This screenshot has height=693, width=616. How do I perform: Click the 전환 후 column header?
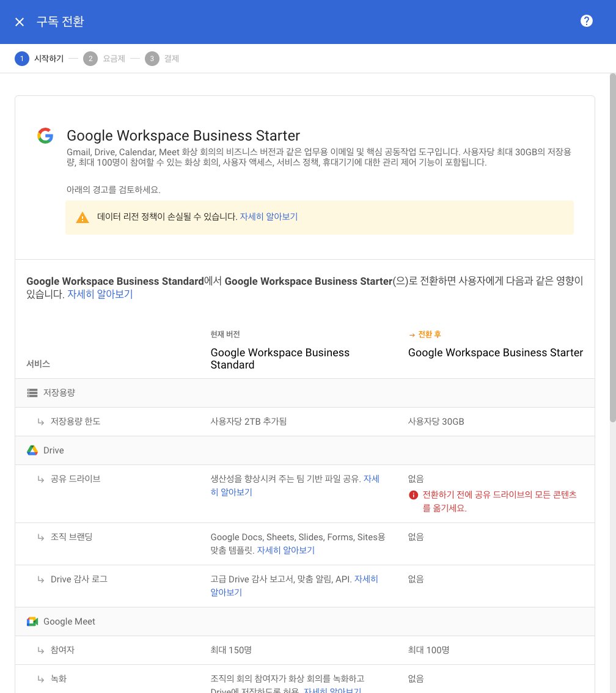[429, 334]
